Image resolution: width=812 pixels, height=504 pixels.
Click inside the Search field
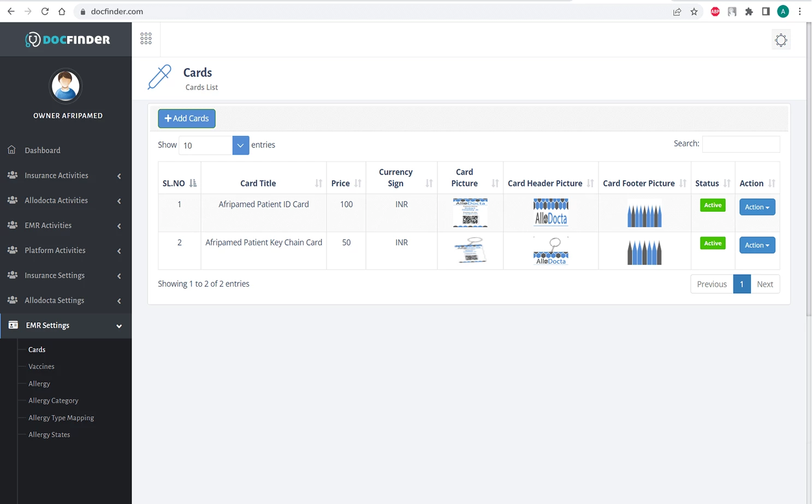coord(740,144)
